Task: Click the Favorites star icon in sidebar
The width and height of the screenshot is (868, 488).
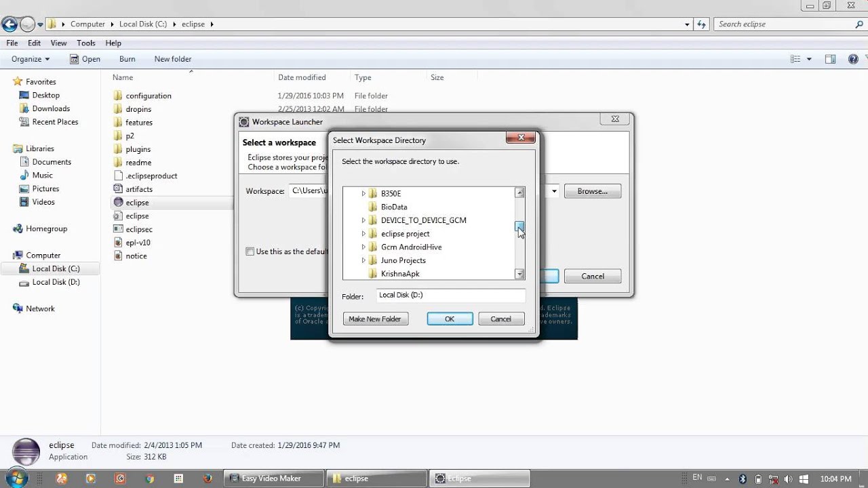Action: point(18,82)
